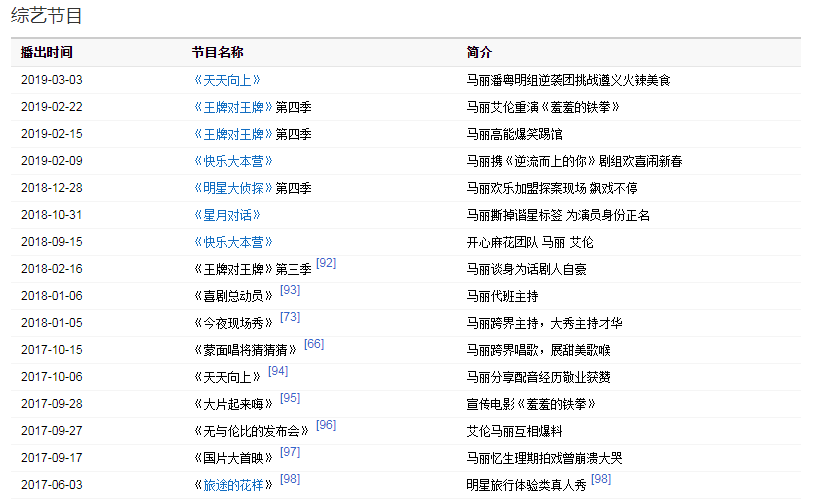The width and height of the screenshot is (815, 501).
Task: Open 《明星大侦探》 link
Action: click(x=233, y=188)
